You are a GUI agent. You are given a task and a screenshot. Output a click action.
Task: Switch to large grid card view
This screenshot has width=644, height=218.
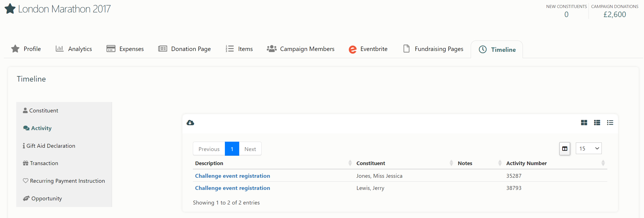(584, 123)
